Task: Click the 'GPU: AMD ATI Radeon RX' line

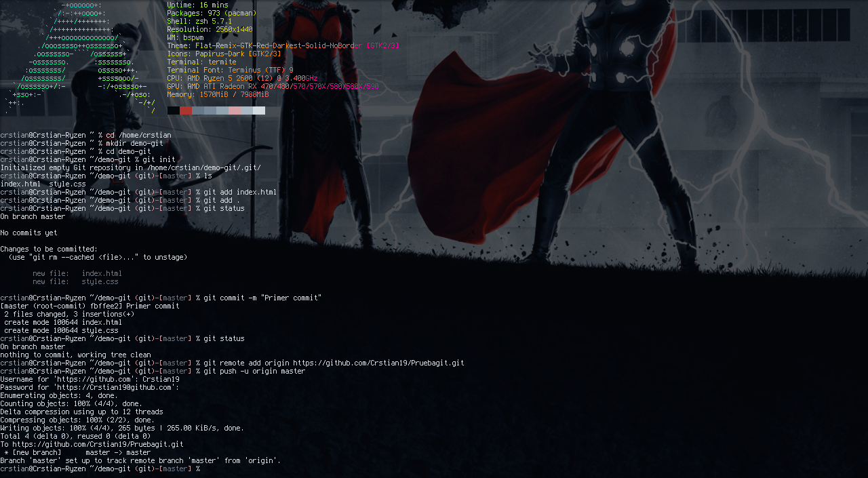Action: (x=273, y=87)
